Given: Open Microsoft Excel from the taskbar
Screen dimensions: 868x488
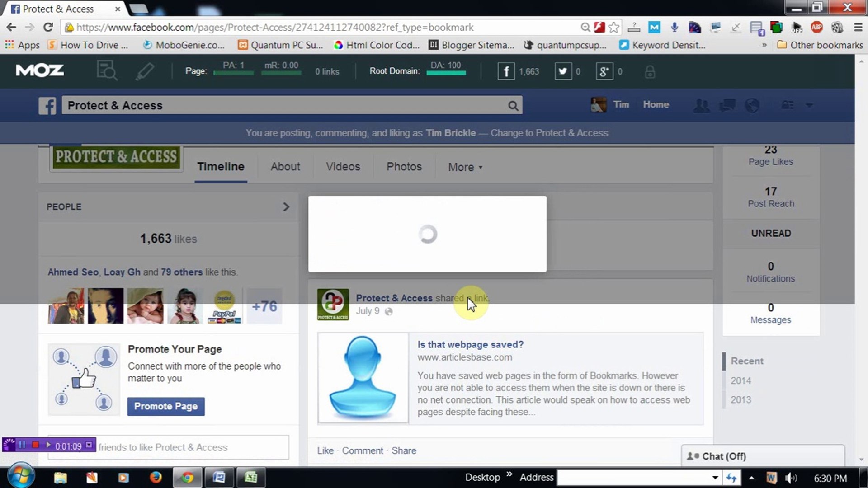Looking at the screenshot, I should (x=251, y=477).
